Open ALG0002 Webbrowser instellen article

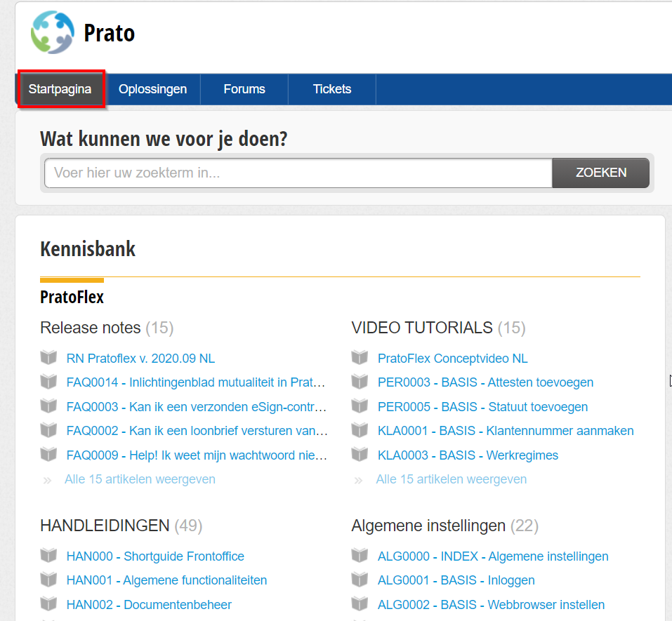pos(491,605)
